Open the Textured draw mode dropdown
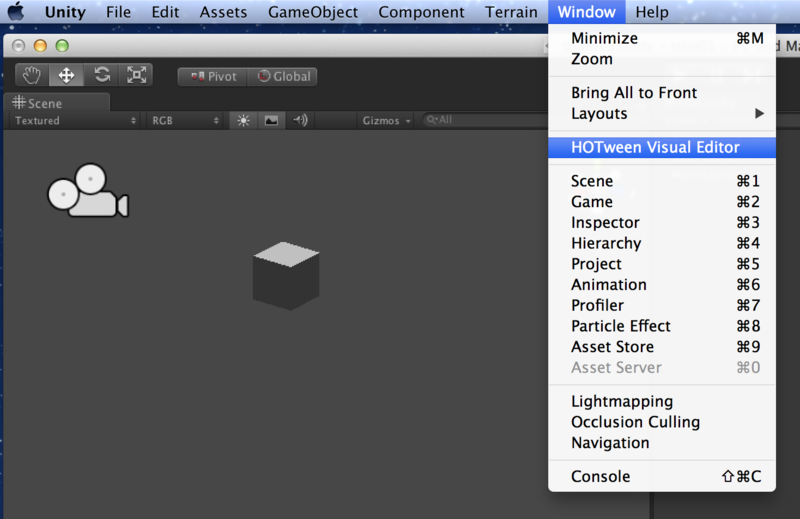This screenshot has height=519, width=800. (75, 121)
